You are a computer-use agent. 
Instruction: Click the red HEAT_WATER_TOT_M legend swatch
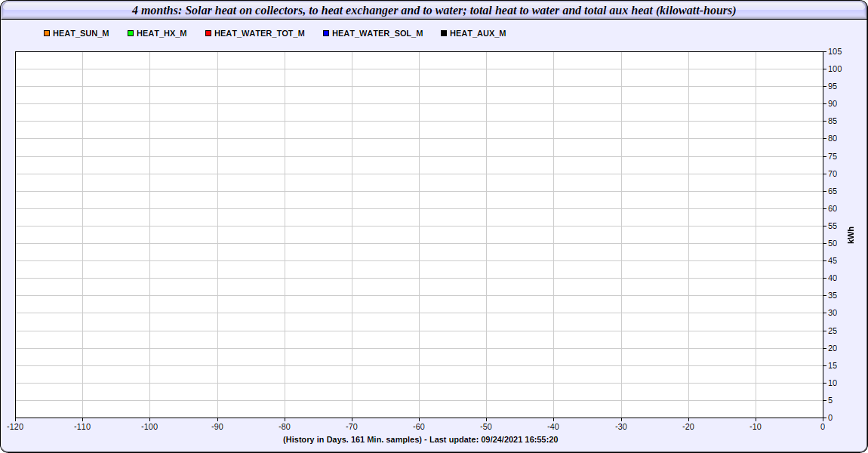tap(208, 33)
